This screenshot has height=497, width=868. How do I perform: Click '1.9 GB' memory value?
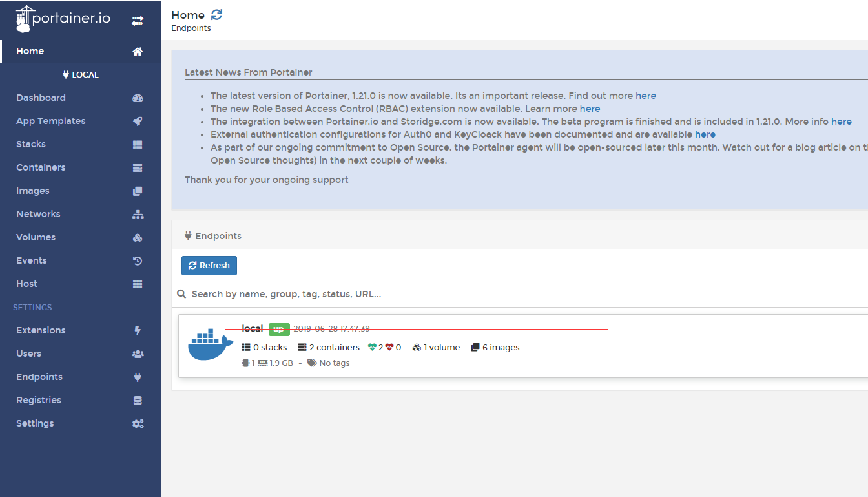pyautogui.click(x=281, y=363)
